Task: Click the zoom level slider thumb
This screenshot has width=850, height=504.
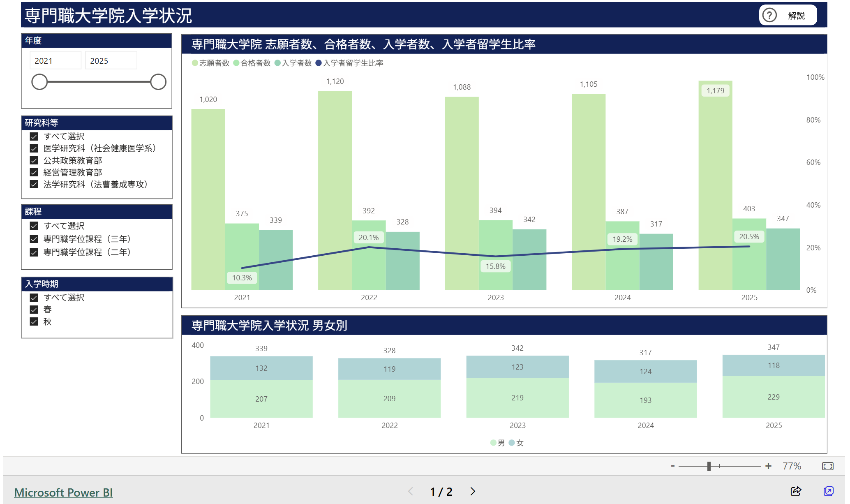Action: pos(709,466)
